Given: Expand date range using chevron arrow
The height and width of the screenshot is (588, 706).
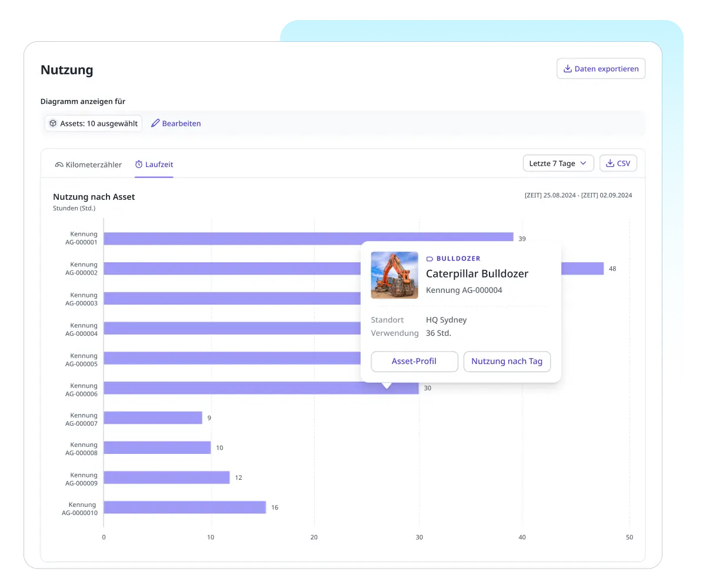Looking at the screenshot, I should pos(583,163).
